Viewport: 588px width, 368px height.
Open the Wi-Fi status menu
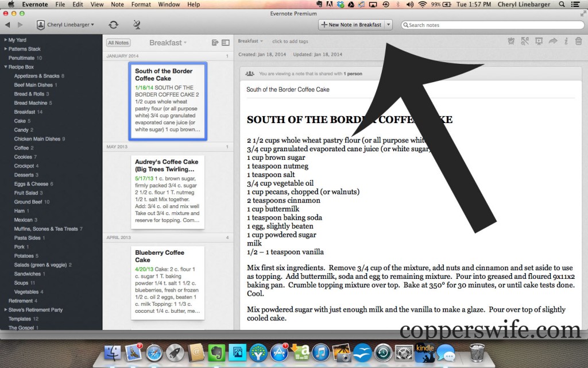[x=423, y=5]
